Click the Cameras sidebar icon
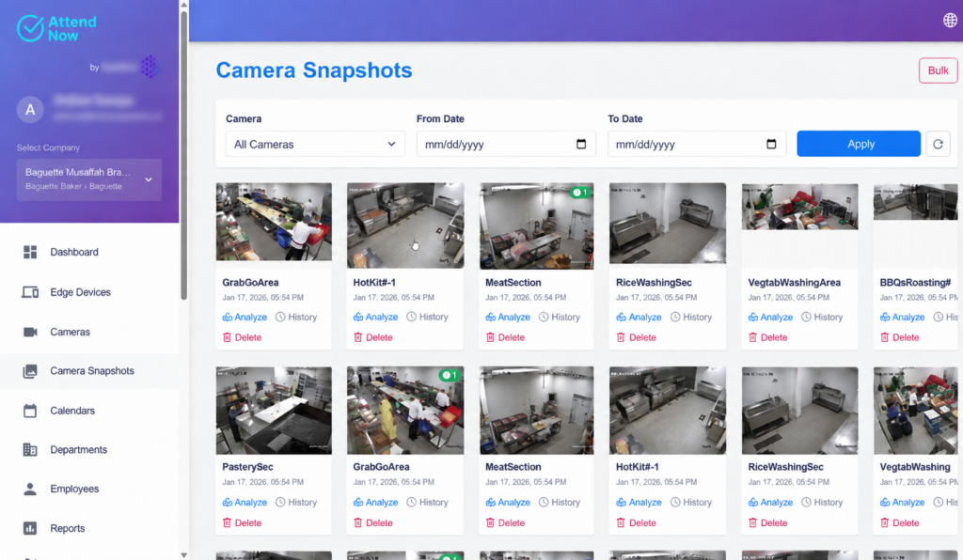The image size is (963, 560). coord(30,332)
